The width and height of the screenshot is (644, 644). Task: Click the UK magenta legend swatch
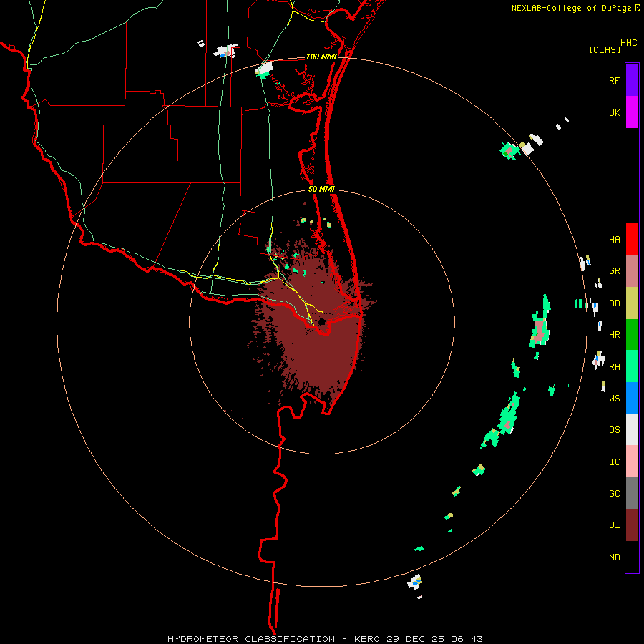pos(632,112)
